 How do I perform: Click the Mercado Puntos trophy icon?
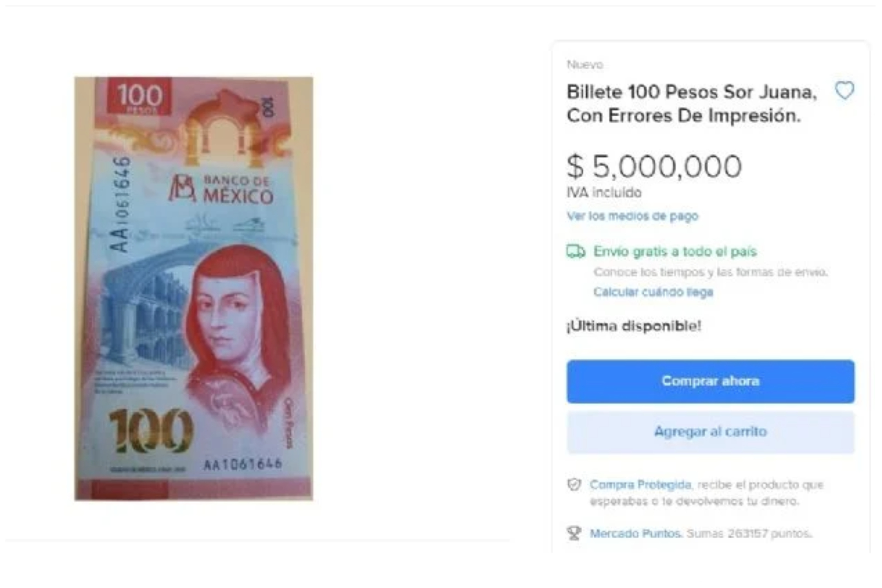point(574,533)
